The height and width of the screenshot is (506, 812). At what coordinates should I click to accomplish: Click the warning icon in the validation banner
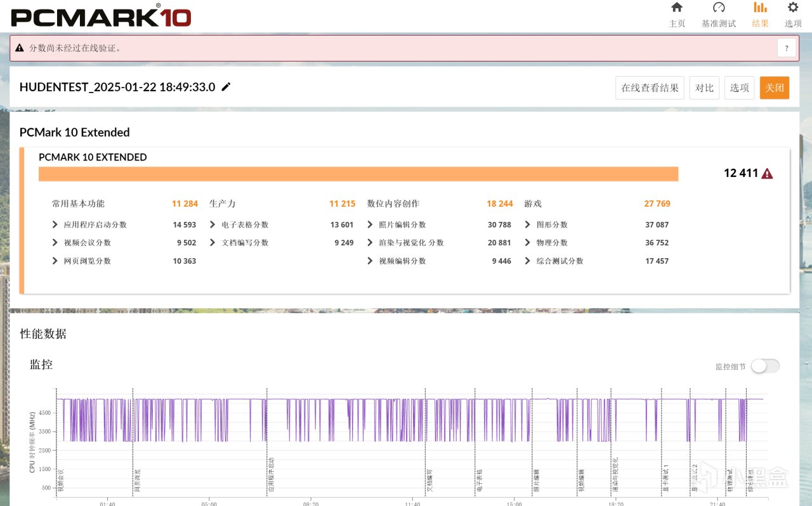(x=20, y=48)
